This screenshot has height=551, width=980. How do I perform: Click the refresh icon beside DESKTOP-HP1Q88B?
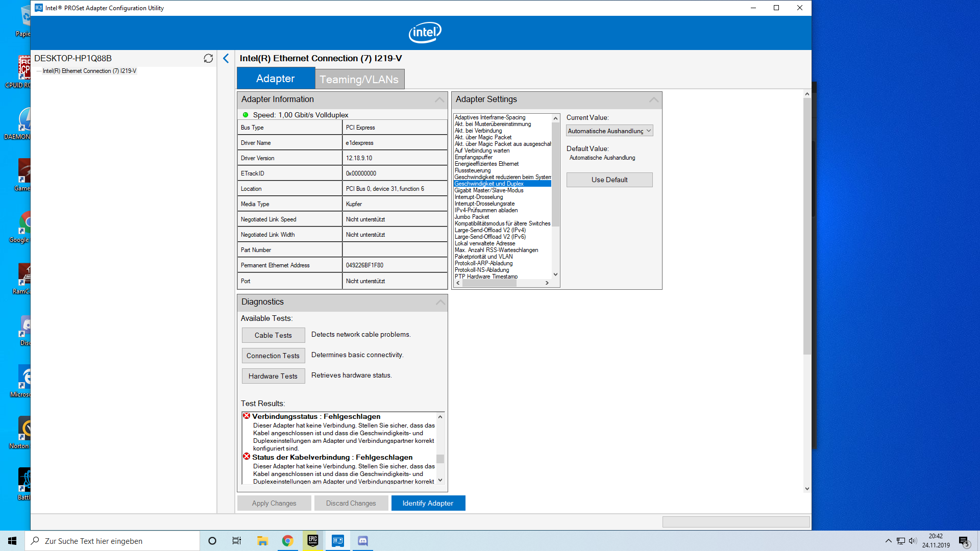tap(208, 58)
